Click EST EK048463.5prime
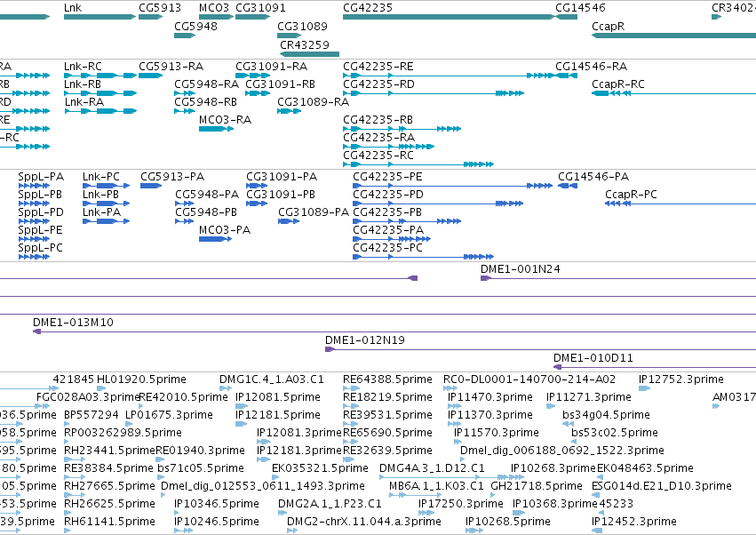 click(x=645, y=468)
